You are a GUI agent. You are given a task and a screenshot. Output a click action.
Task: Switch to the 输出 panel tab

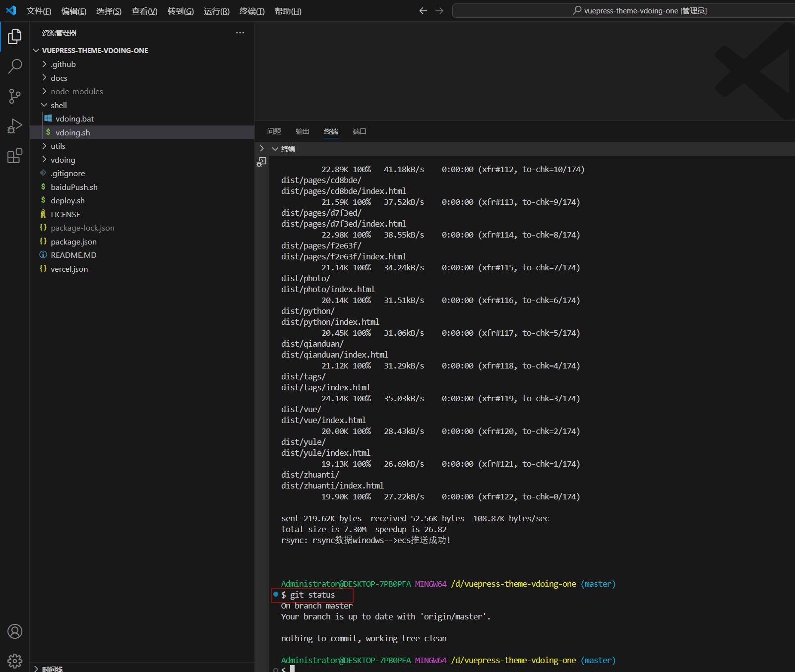coord(303,131)
